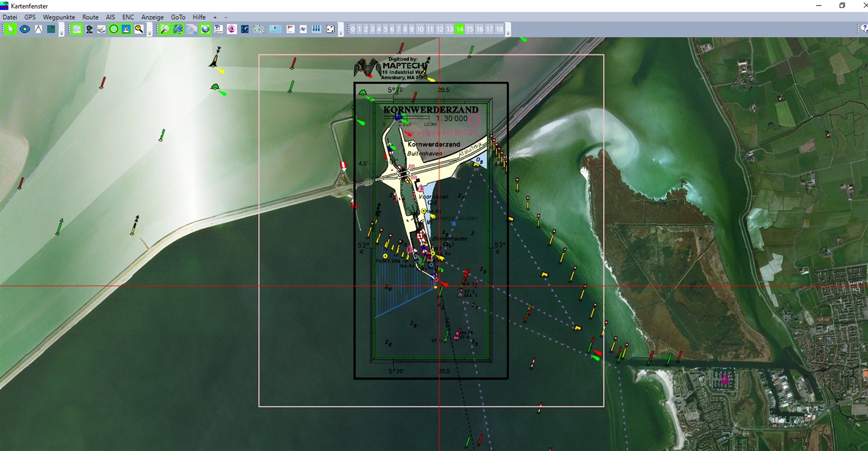Click the three vertical bars toolbar icon
This screenshot has height=451, width=868.
pyautogui.click(x=316, y=29)
